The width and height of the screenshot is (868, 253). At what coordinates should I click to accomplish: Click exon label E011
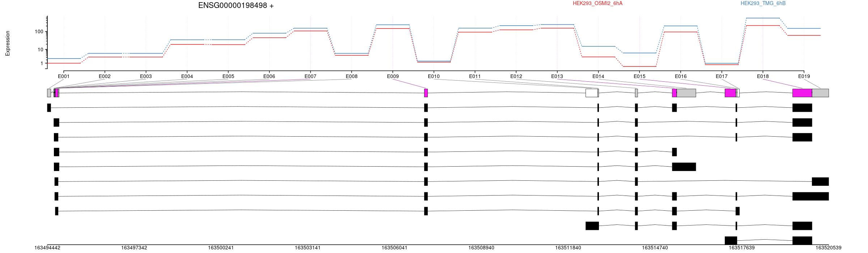pos(475,76)
